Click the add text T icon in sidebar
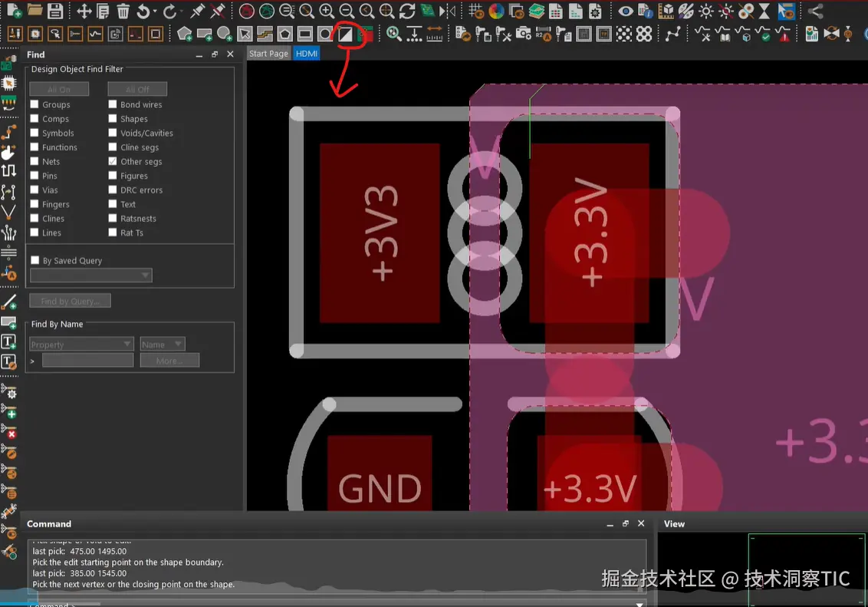 tap(9, 341)
